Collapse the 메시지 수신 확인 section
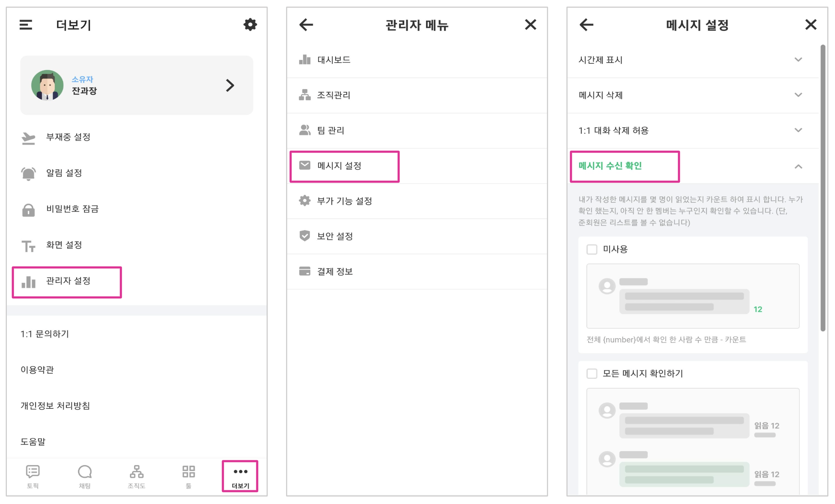The height and width of the screenshot is (504, 835). (x=798, y=166)
